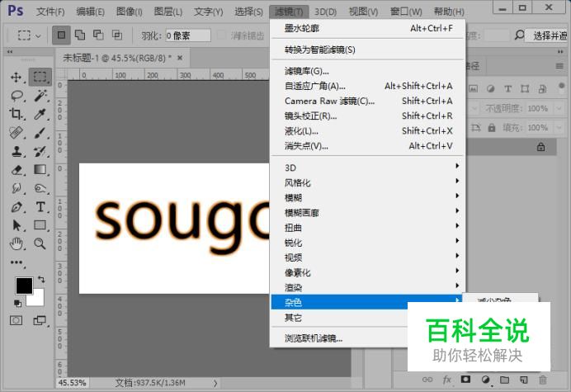Open the Type menu
The width and height of the screenshot is (571, 392).
pos(208,12)
